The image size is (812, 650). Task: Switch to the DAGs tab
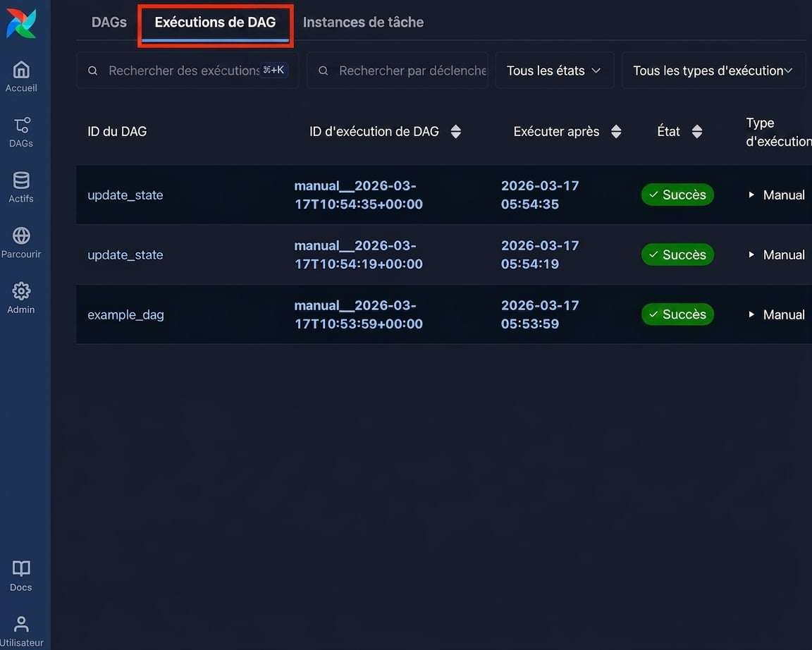(x=109, y=23)
